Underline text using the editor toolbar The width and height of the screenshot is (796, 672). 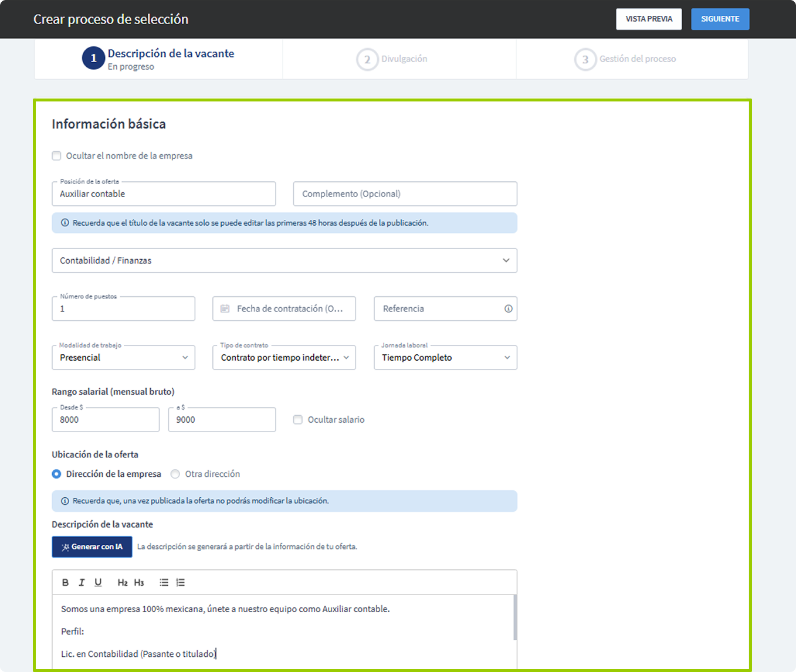click(98, 582)
